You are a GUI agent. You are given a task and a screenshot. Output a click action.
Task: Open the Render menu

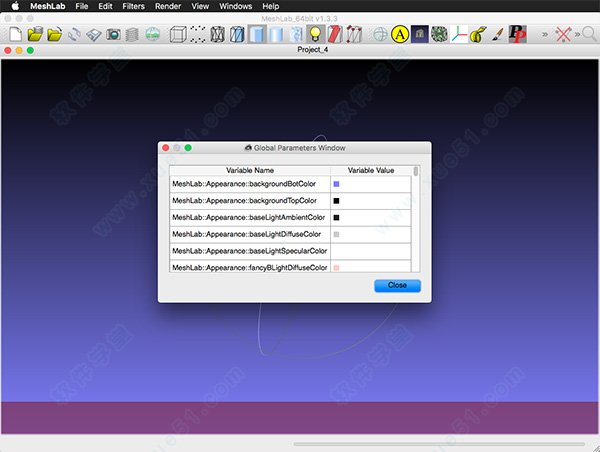tap(168, 6)
